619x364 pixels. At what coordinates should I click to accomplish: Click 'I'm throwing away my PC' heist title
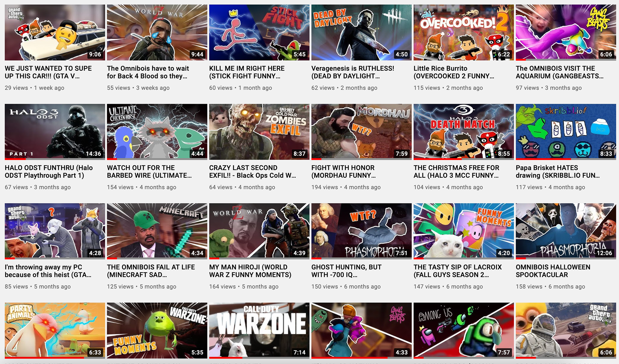coord(48,271)
